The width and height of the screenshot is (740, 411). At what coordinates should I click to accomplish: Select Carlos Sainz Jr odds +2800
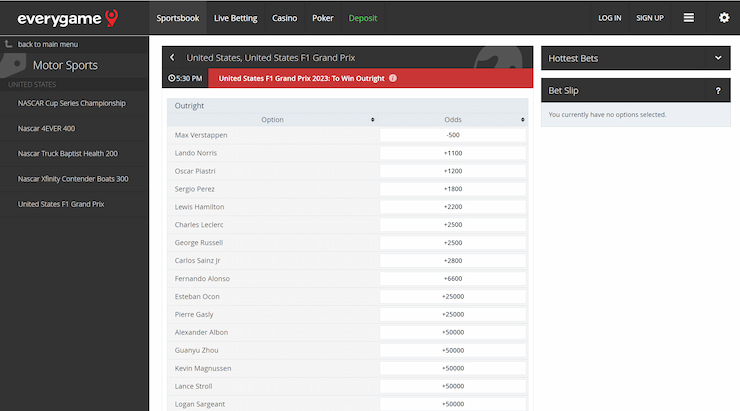[453, 260]
